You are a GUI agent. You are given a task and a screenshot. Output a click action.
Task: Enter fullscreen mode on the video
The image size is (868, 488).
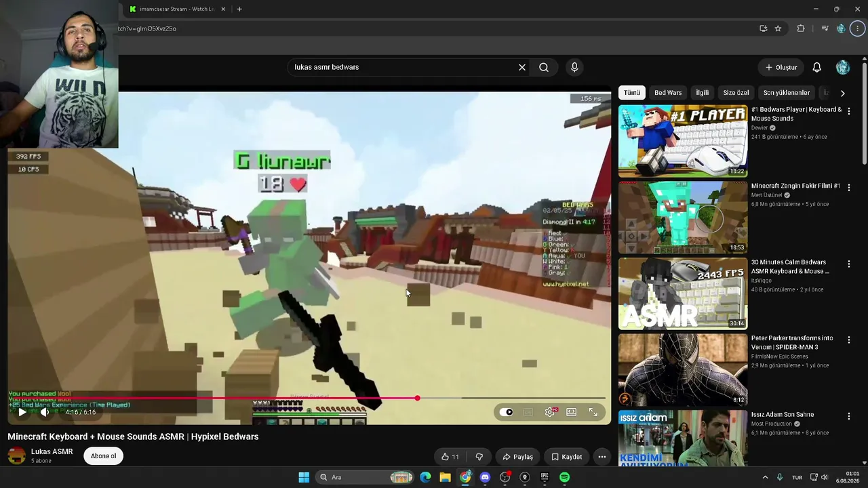pyautogui.click(x=593, y=412)
